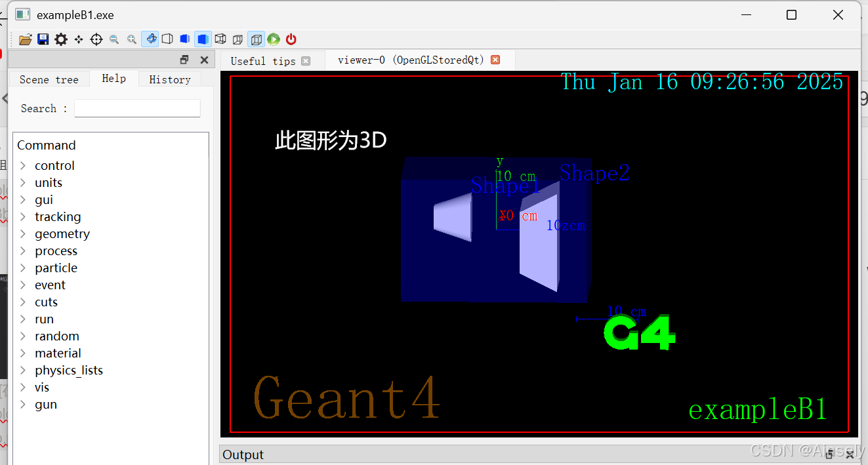This screenshot has width=868, height=465.
Task: Expand the material command node
Action: coord(23,353)
